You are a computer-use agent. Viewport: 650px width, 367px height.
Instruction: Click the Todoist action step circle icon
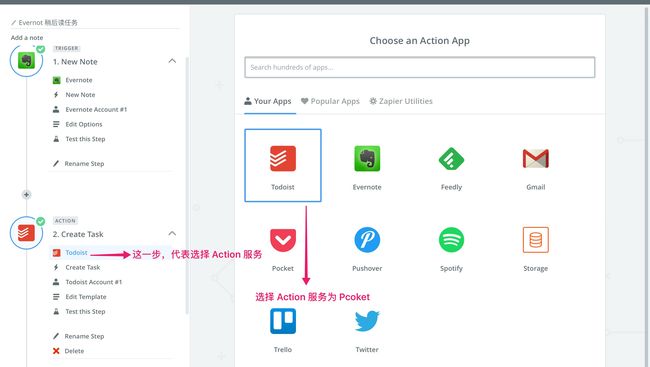[26, 233]
